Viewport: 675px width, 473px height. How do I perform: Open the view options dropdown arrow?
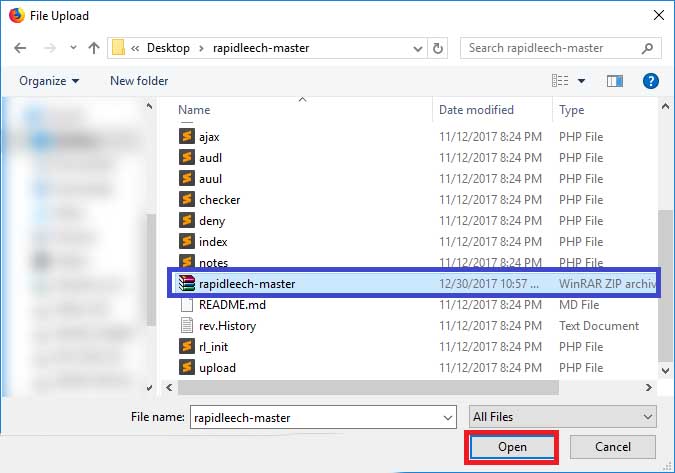click(x=581, y=81)
